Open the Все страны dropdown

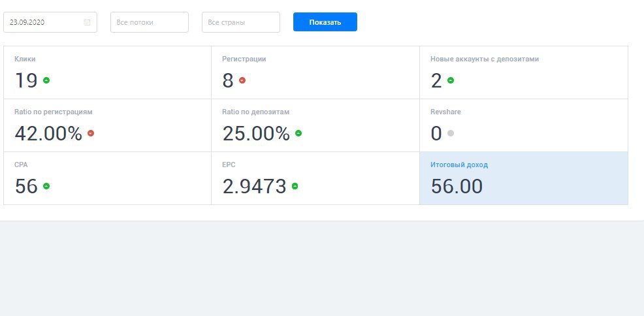(241, 22)
